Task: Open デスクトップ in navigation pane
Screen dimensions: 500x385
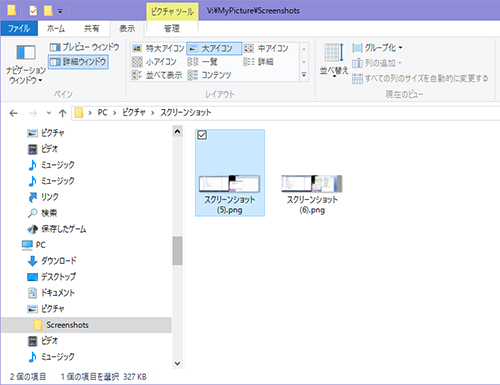Action: coord(52,277)
